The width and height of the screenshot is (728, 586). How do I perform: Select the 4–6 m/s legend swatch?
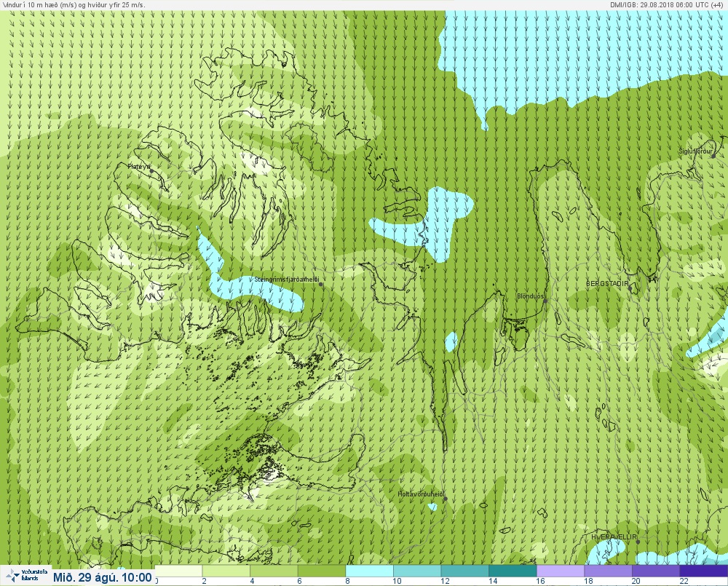pos(274,571)
